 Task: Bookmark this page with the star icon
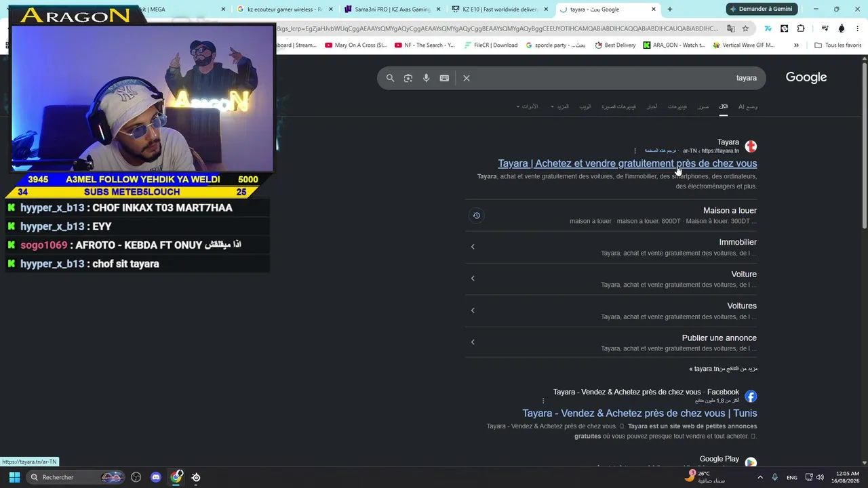click(x=745, y=28)
